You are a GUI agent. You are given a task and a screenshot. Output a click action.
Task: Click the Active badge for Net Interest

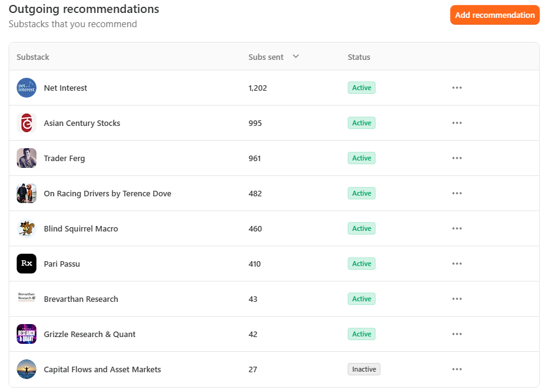pyautogui.click(x=361, y=88)
